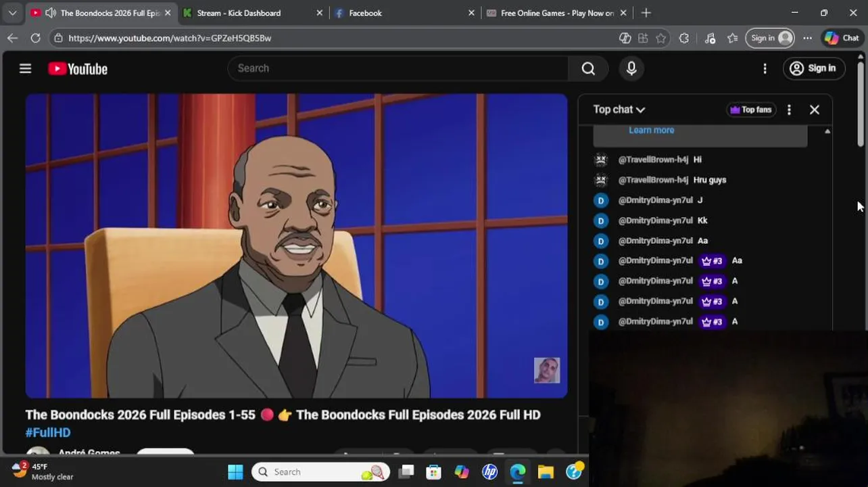Start voice search with the microphone

click(x=631, y=68)
